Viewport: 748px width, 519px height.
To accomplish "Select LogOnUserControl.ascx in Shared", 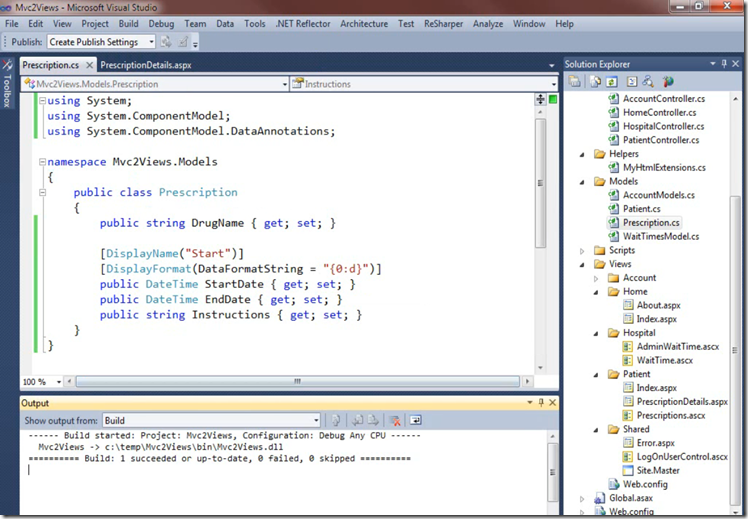I will click(x=682, y=457).
